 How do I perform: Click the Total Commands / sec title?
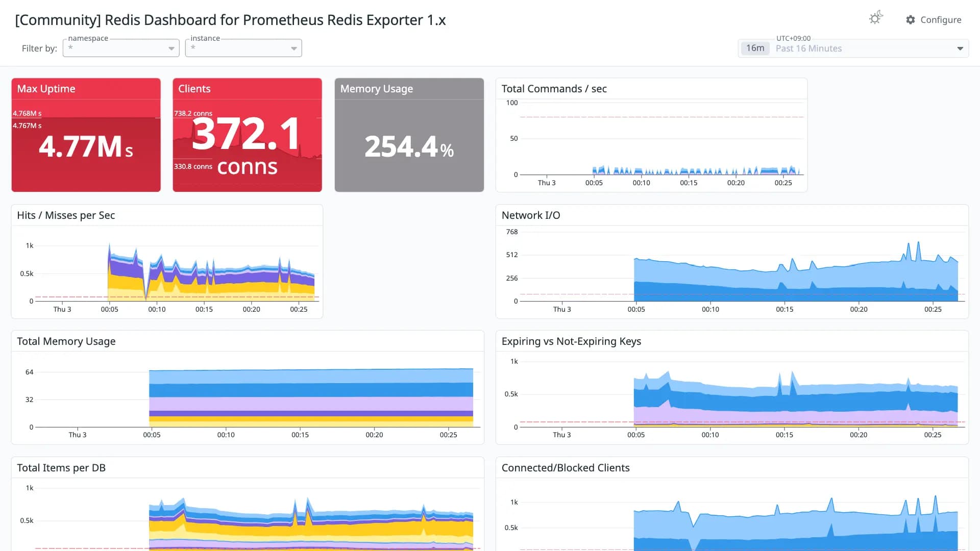554,89
